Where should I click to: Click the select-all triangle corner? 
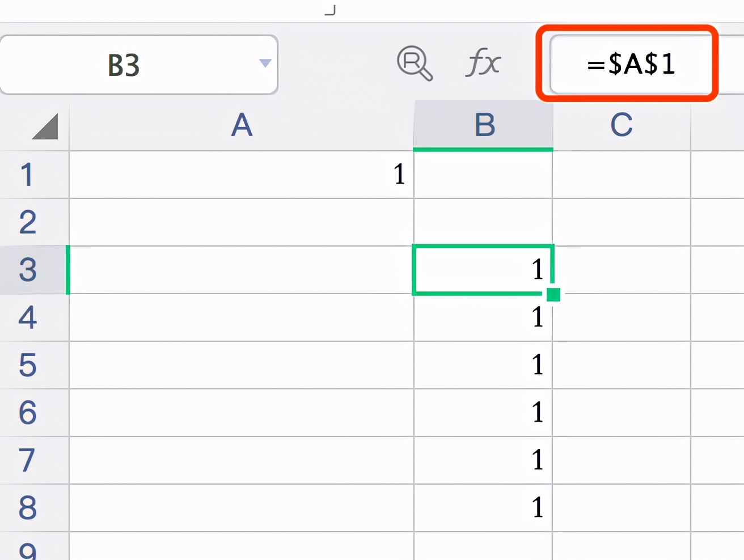[45, 126]
